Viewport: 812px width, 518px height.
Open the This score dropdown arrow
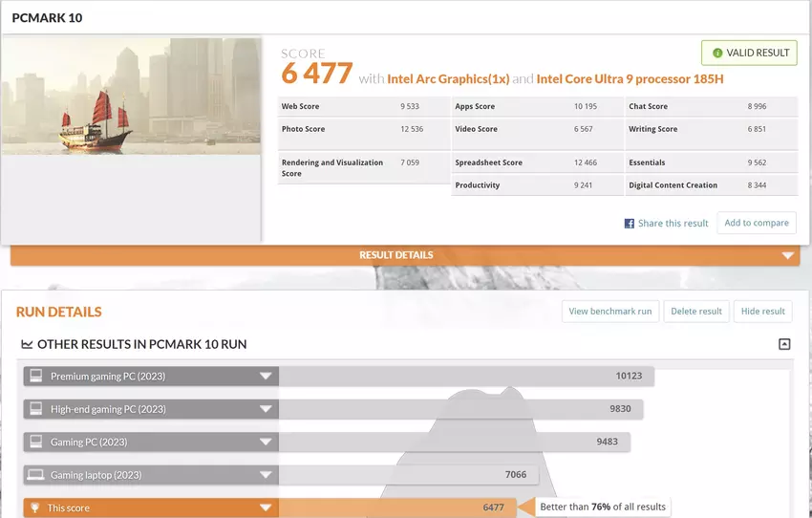pos(266,507)
